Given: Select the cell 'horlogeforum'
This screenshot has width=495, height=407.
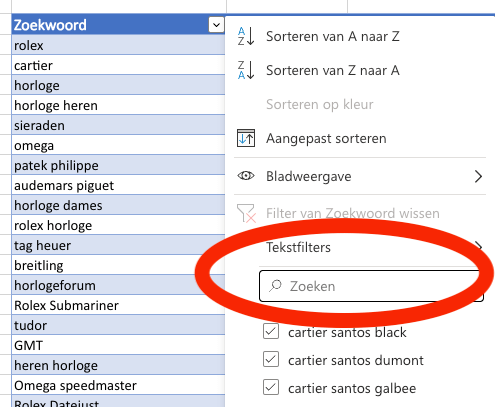Looking at the screenshot, I should [118, 285].
